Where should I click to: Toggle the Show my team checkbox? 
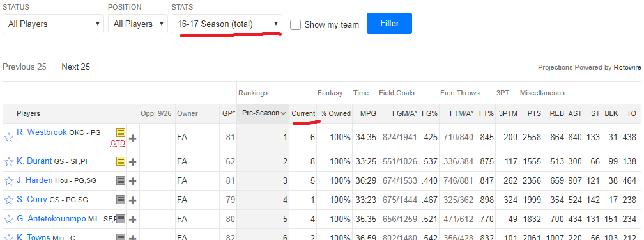click(295, 25)
